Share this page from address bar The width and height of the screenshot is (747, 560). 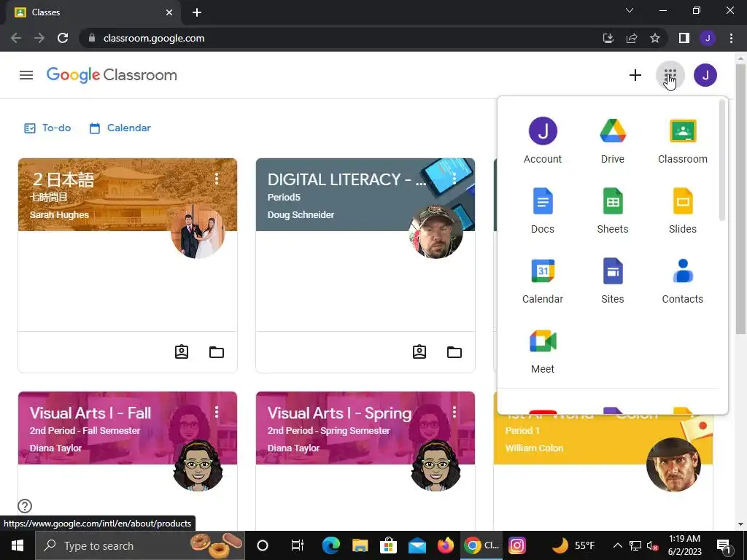click(x=632, y=38)
